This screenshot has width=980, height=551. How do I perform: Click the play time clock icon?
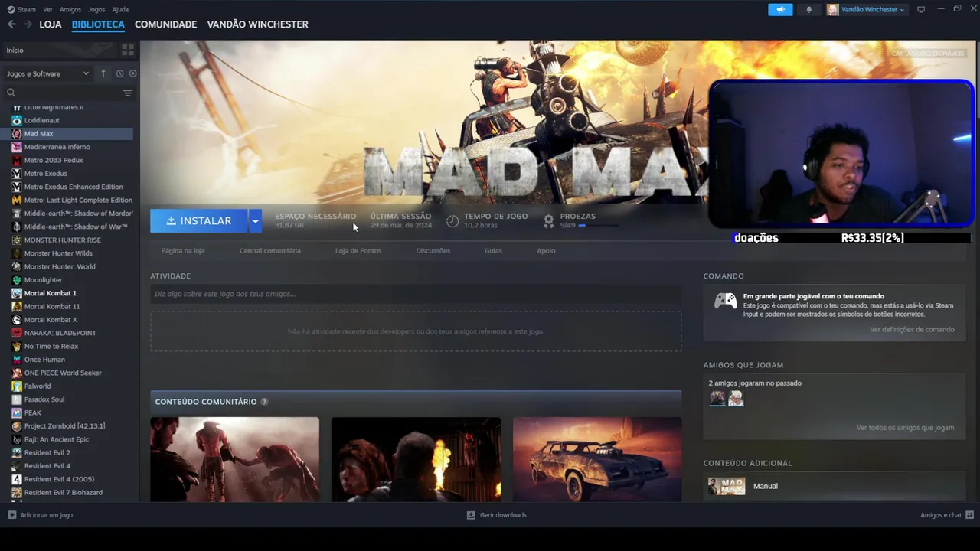(x=452, y=220)
